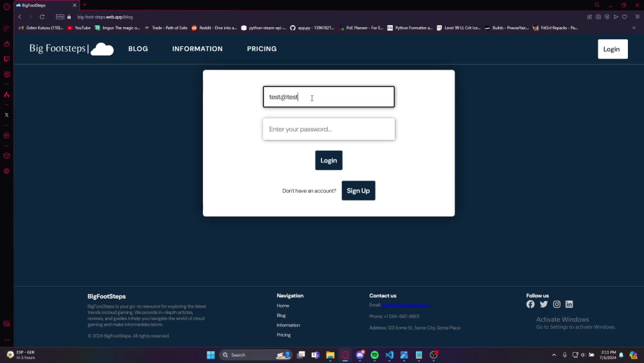Open the python-steam-api bookmark
This screenshot has width=644, height=363.
pyautogui.click(x=263, y=28)
